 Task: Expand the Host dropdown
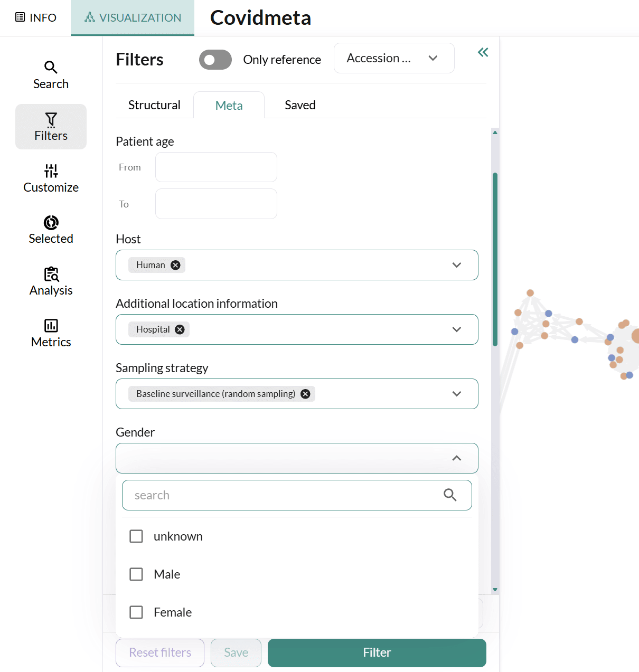(x=456, y=265)
